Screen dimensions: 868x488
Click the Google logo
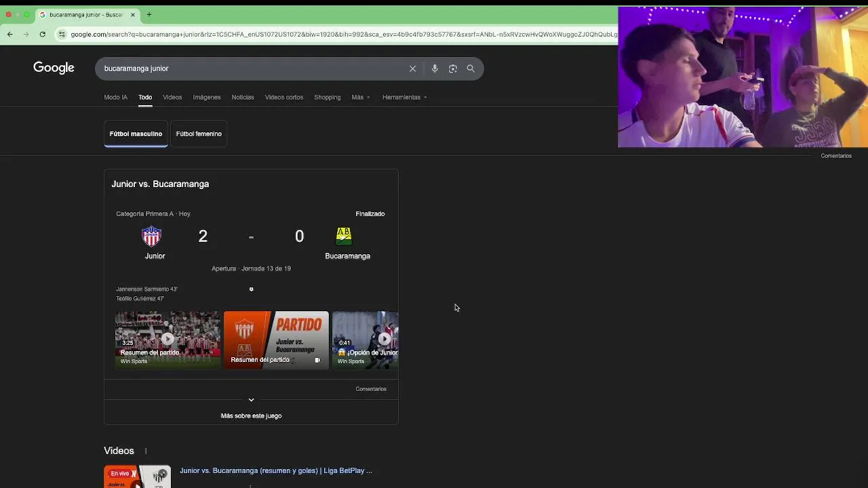pyautogui.click(x=54, y=68)
